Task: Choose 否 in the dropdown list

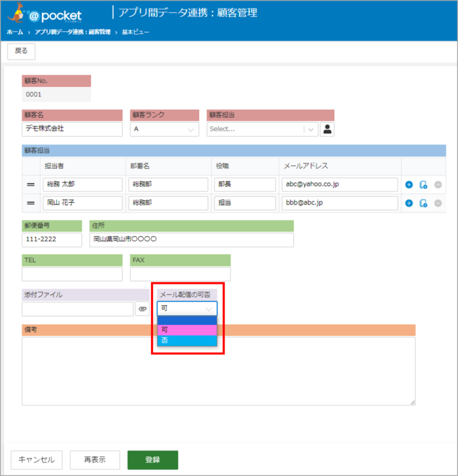Action: tap(187, 340)
